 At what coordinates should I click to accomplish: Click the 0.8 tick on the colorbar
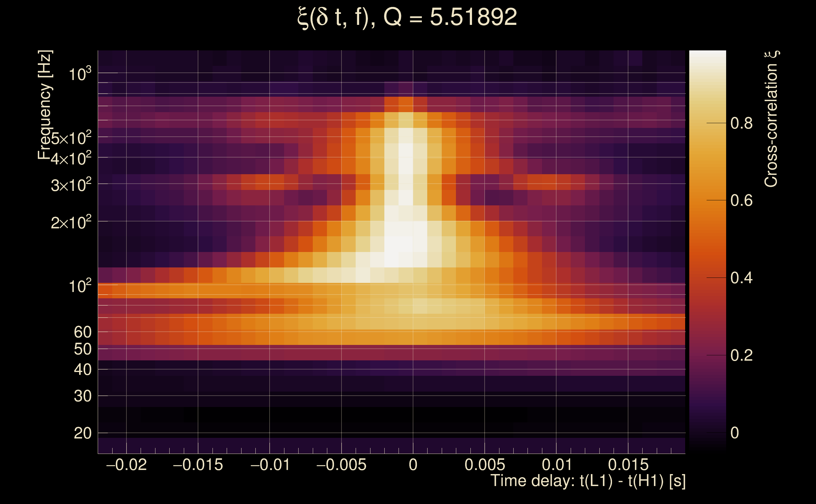(741, 123)
